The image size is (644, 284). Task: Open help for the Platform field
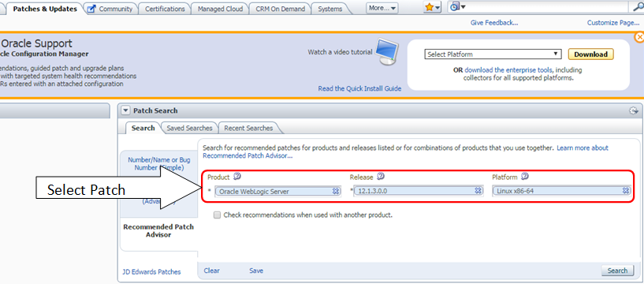point(524,177)
